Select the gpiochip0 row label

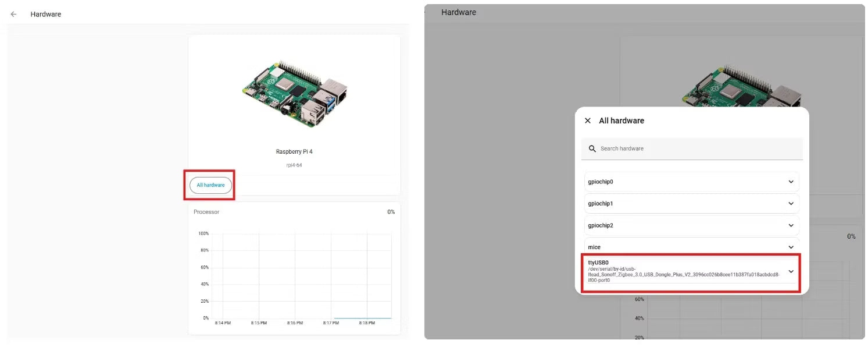[x=601, y=182]
